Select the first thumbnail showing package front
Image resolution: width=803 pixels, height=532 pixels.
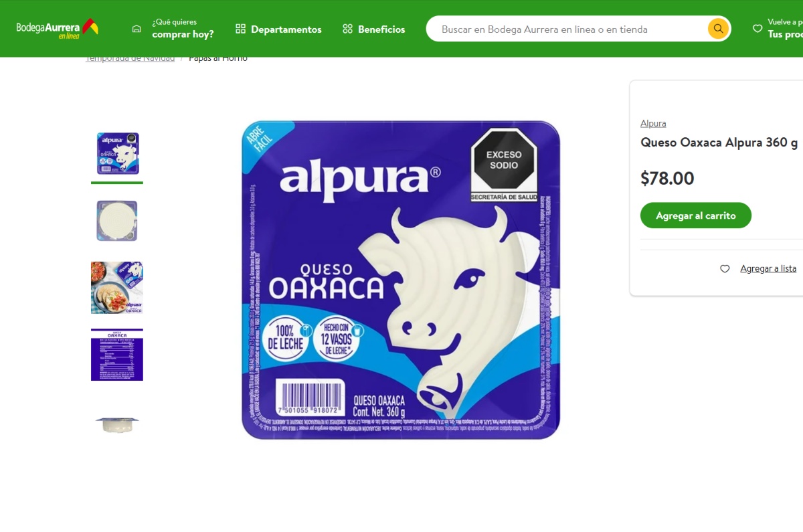click(117, 154)
